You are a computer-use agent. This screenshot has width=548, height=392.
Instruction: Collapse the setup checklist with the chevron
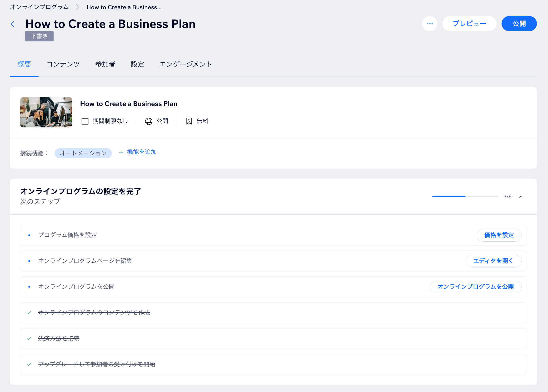click(x=521, y=197)
